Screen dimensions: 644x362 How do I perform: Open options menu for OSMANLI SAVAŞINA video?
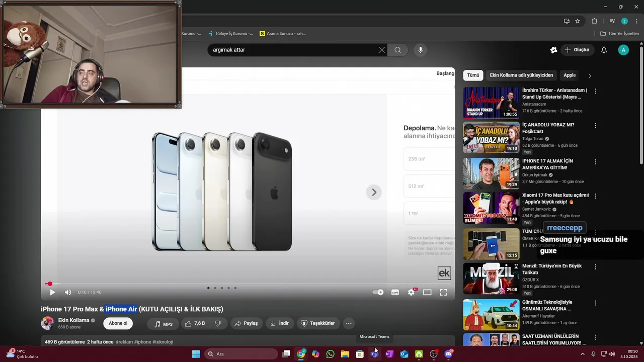click(x=595, y=303)
